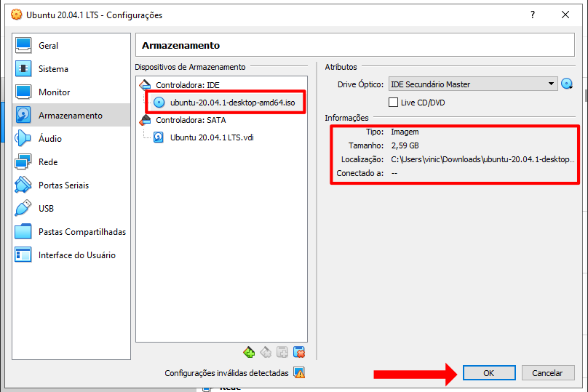
Task: Click the Tipo value Imagem
Action: (405, 132)
